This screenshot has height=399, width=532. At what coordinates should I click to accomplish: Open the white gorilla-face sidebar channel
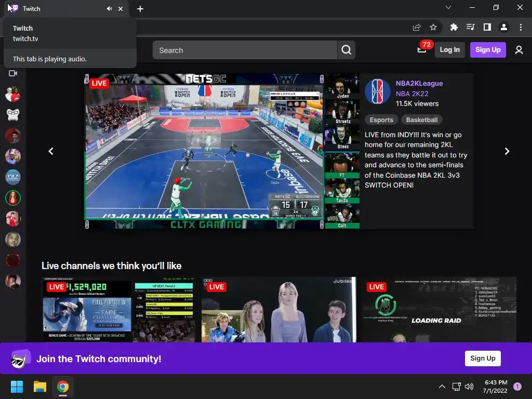coord(13,115)
